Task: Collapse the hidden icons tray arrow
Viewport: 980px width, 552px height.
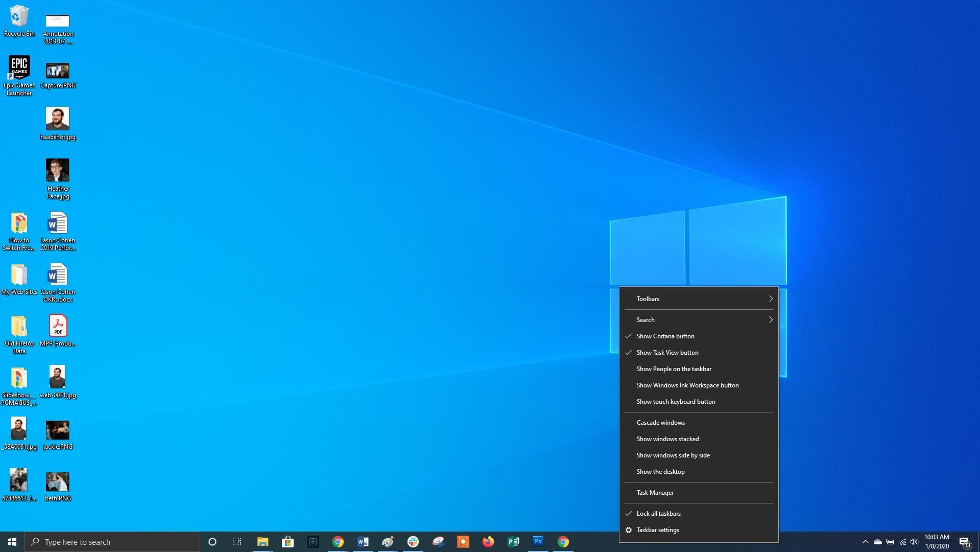Action: point(866,542)
